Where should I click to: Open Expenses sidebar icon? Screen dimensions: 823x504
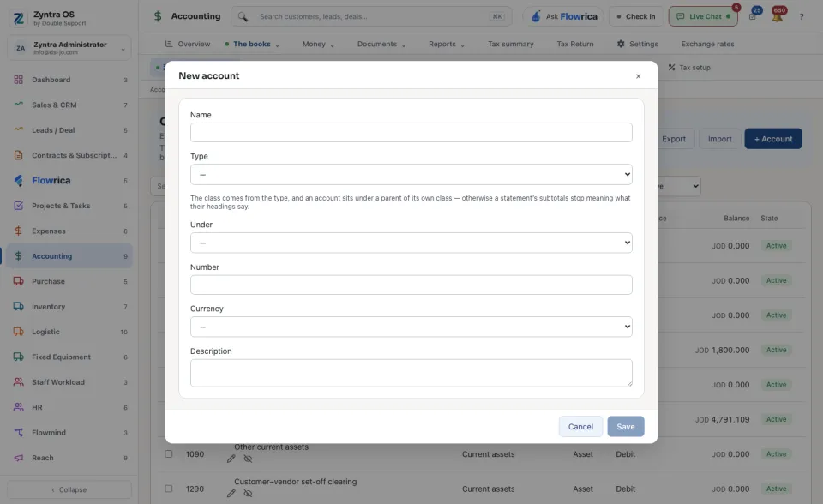(18, 231)
